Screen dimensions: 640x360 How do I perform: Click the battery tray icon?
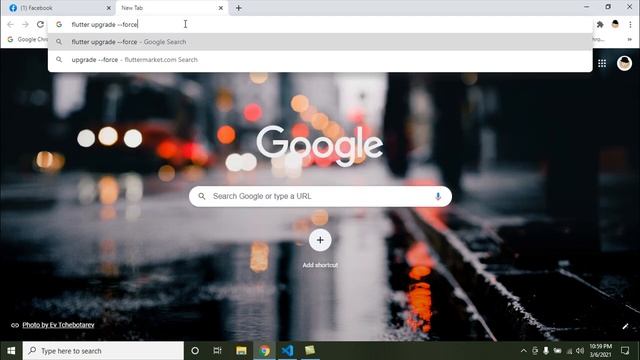(x=558, y=351)
